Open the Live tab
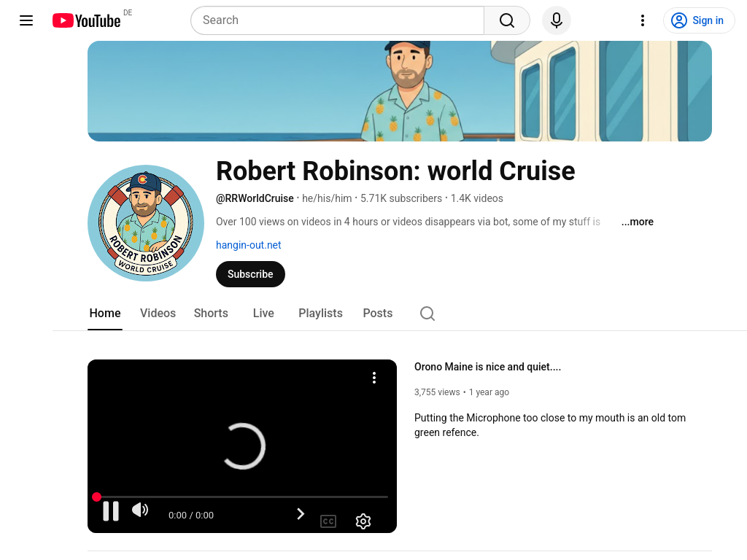Viewport: 747px width, 560px height. coord(263,313)
